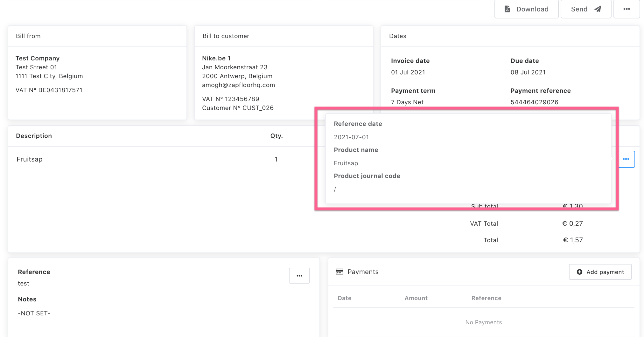Click payment reference number 544464029026
The height and width of the screenshot is (337, 644).
[534, 102]
